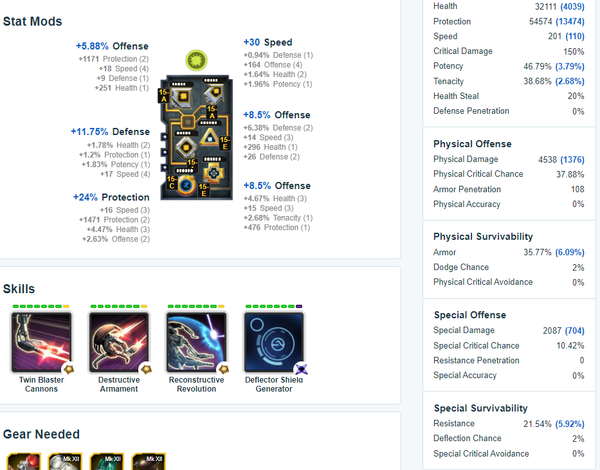Click the Twin Blaster Cannons name link
The image size is (600, 470).
point(41,384)
